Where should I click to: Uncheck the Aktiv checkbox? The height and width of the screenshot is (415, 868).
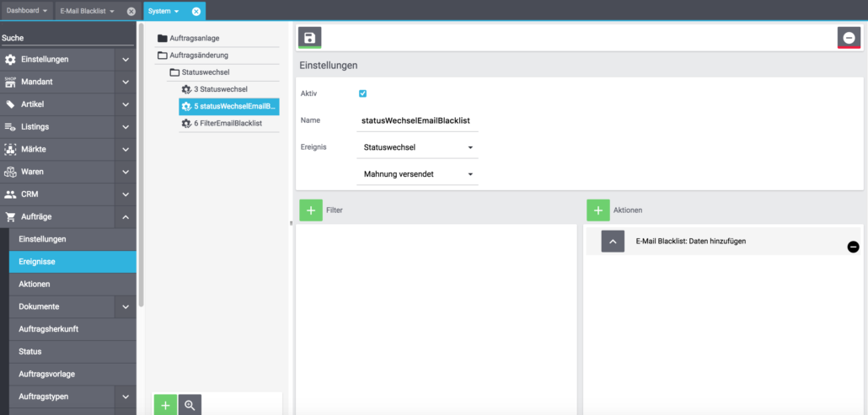[362, 93]
